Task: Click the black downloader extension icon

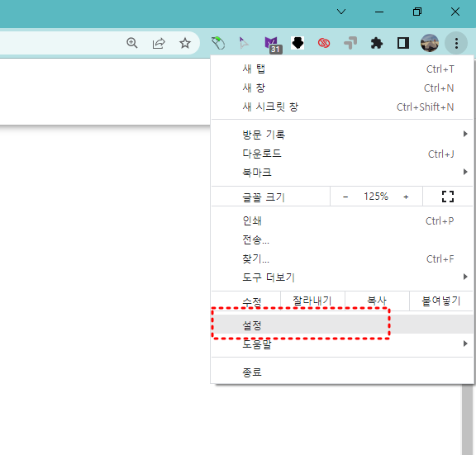Action: pyautogui.click(x=297, y=43)
